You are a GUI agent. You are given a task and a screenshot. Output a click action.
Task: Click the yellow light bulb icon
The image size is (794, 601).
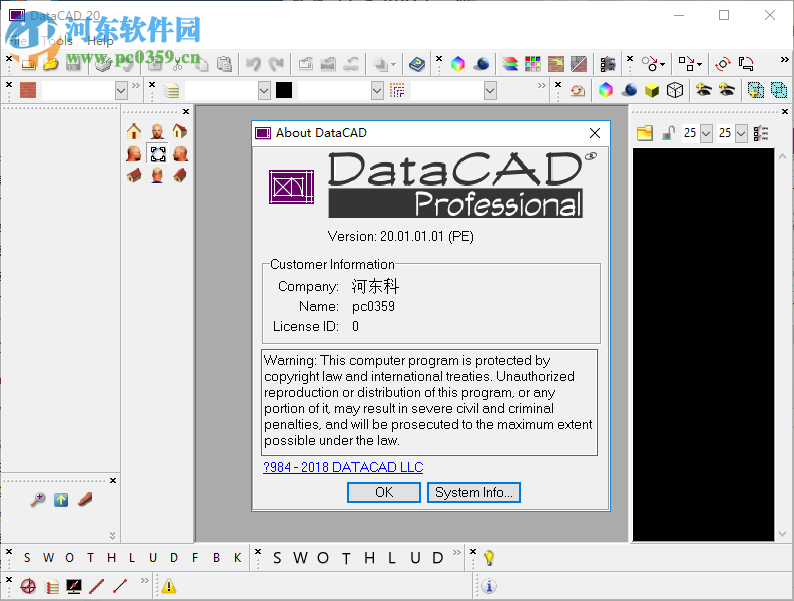coord(489,557)
